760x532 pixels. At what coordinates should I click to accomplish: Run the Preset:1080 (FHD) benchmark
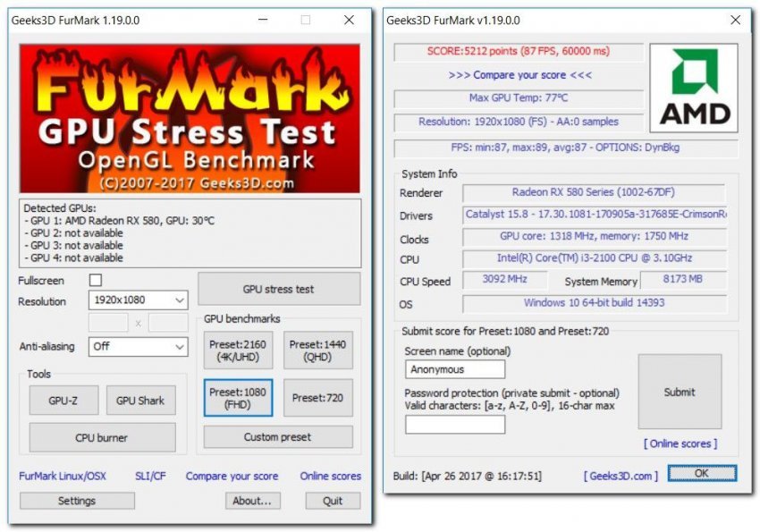238,398
